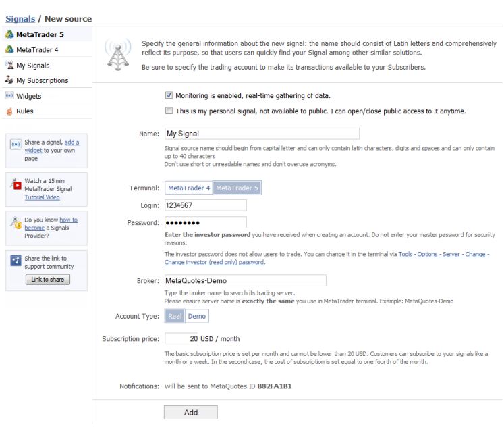The image size is (504, 435).
Task: Click the My Signals person icon
Action: [x=9, y=65]
